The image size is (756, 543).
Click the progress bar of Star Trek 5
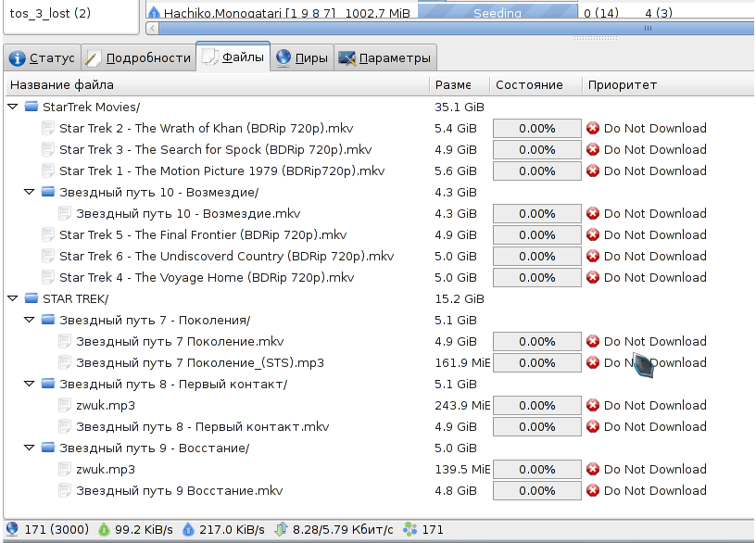(537, 235)
